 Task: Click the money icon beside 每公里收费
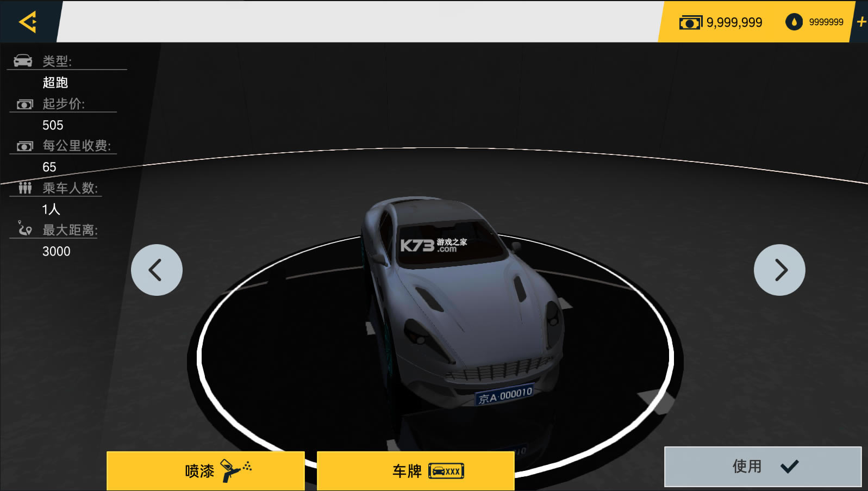(24, 146)
